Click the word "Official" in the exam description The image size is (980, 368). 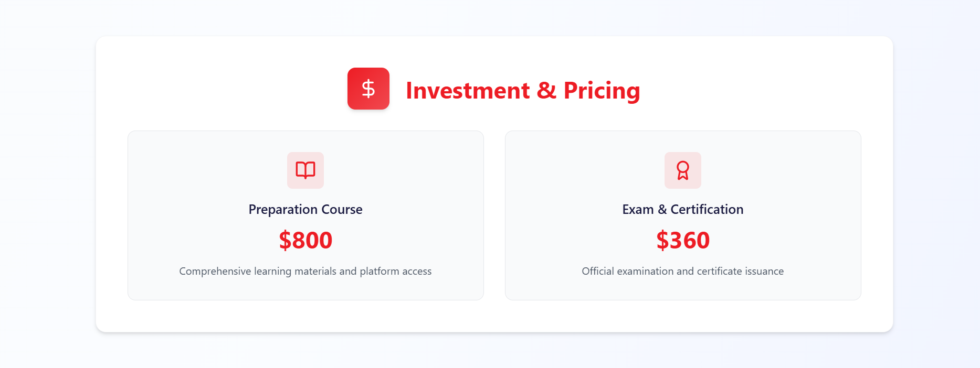[597, 272]
